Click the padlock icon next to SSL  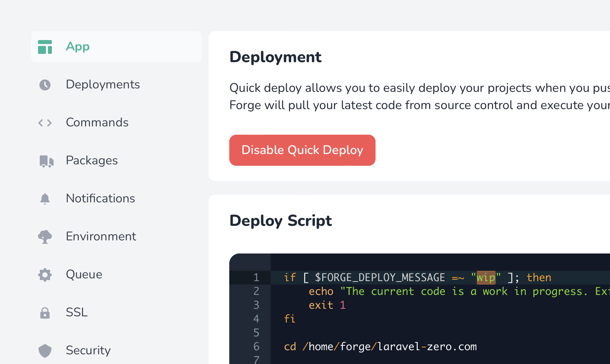click(x=45, y=313)
